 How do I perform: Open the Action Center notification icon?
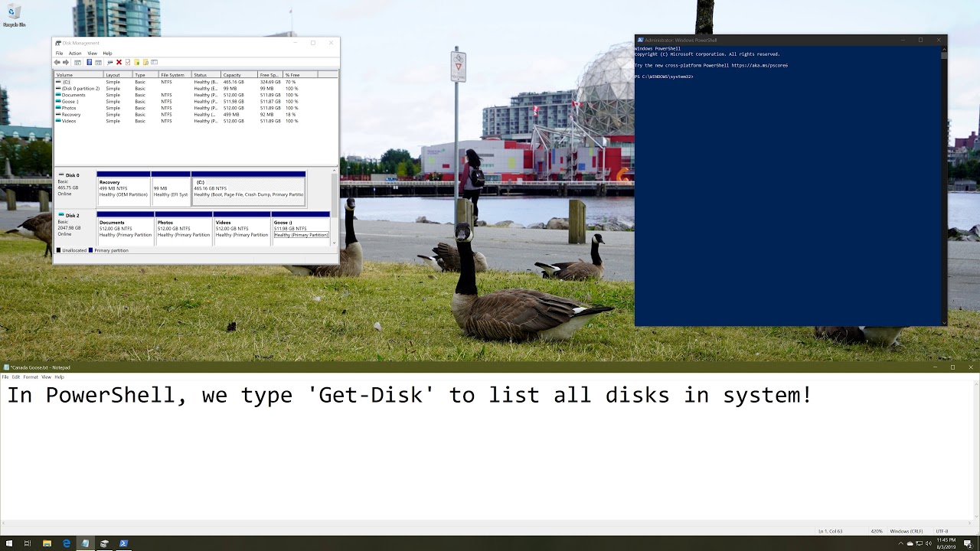pos(969,543)
